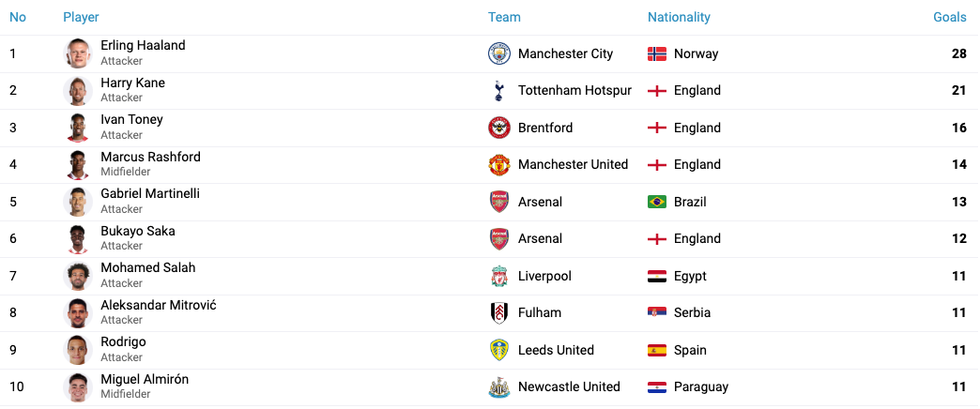Click the Newcastle United club crest
The width and height of the screenshot is (980, 409).
[x=498, y=386]
